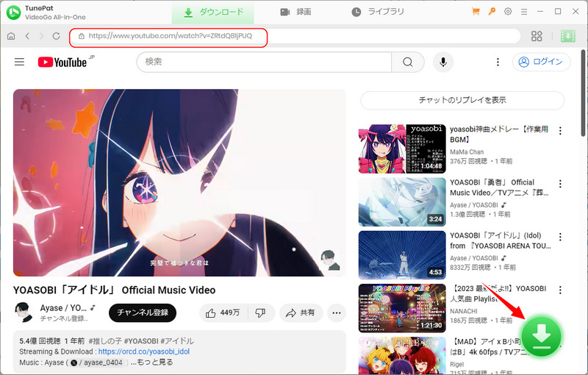Open options for yoasobi神曲メドレー video
The height and width of the screenshot is (375, 588).
click(x=560, y=130)
